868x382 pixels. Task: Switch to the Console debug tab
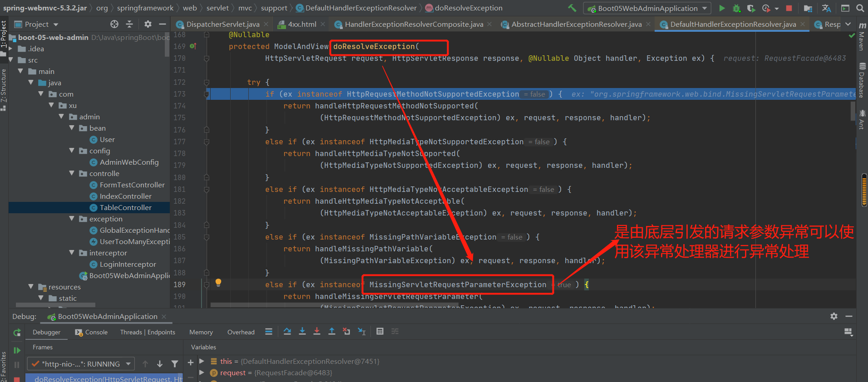(91, 332)
